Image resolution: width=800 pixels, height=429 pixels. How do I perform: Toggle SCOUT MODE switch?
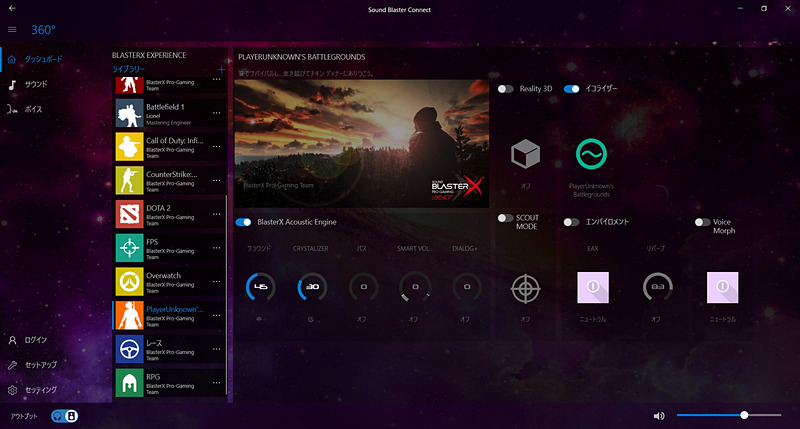pos(505,218)
